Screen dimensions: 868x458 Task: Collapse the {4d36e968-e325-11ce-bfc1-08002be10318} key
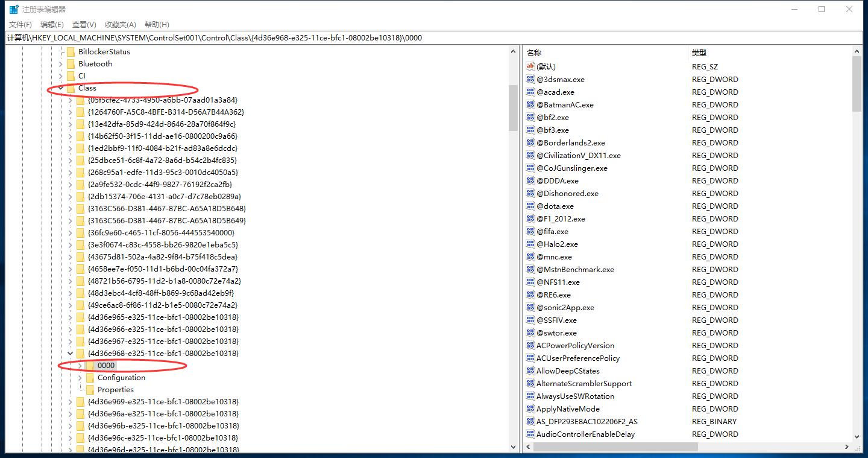[70, 354]
